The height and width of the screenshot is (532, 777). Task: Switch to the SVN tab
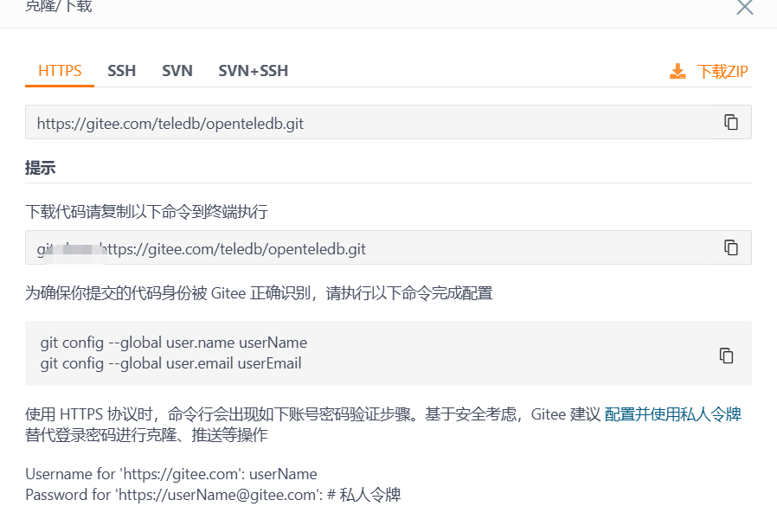pos(177,71)
